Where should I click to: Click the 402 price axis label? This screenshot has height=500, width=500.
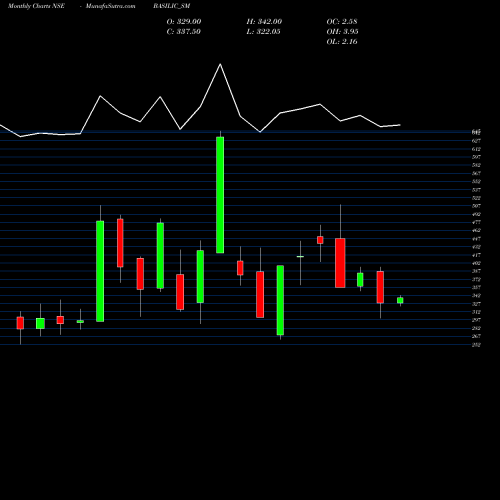coord(476,263)
